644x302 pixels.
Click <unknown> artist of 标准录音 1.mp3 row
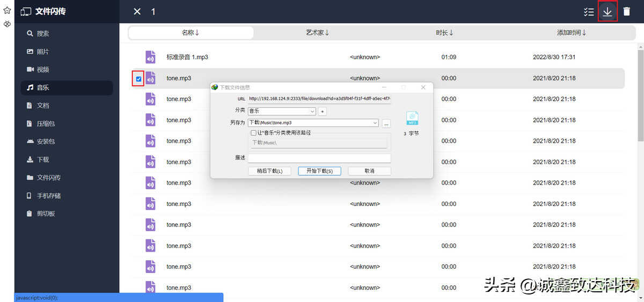[364, 57]
